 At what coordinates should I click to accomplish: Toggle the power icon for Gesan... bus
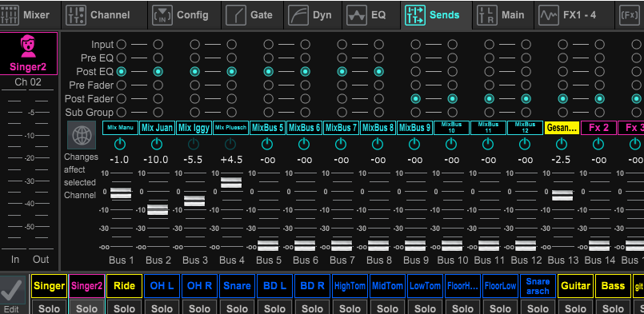(x=562, y=144)
